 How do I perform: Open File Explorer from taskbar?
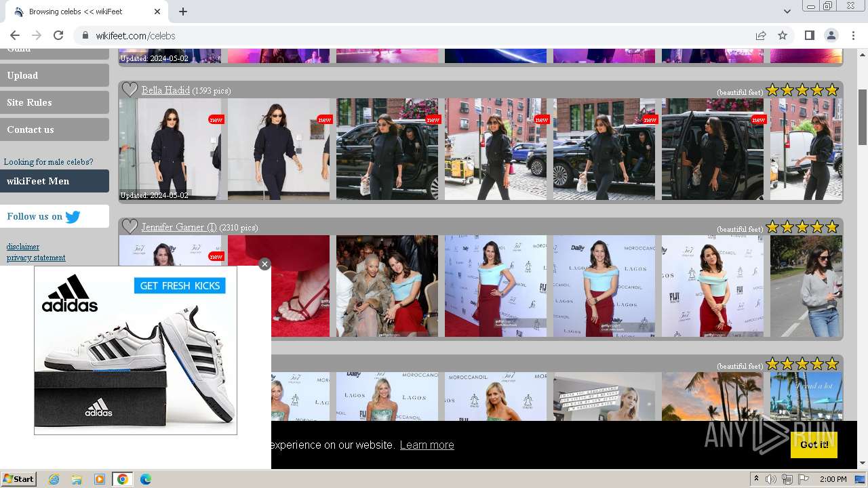click(x=77, y=479)
